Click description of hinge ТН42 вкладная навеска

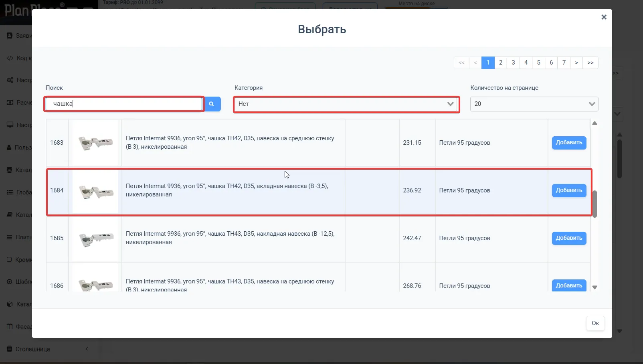(x=227, y=190)
